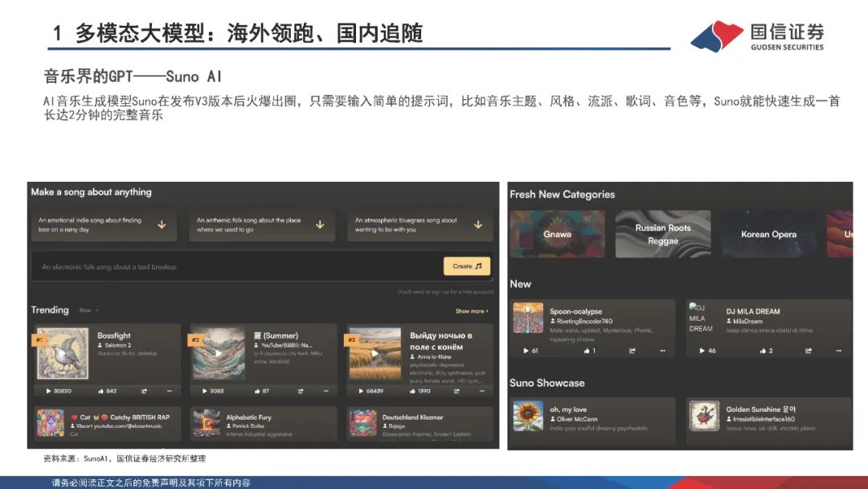Play the 夏 (Summer) track with 3083 plays
868x489 pixels.
tap(205, 391)
